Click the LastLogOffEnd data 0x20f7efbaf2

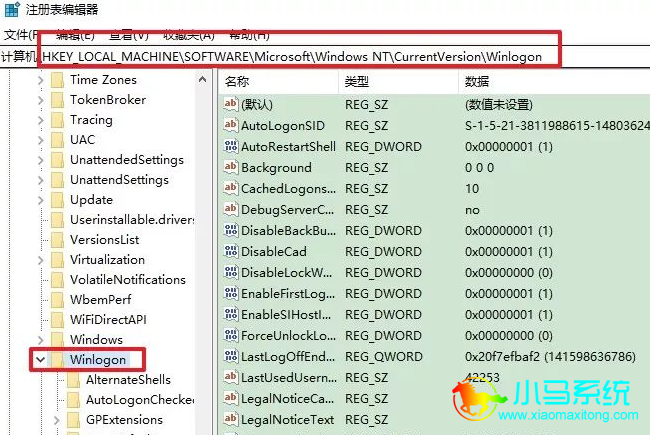coord(550,357)
